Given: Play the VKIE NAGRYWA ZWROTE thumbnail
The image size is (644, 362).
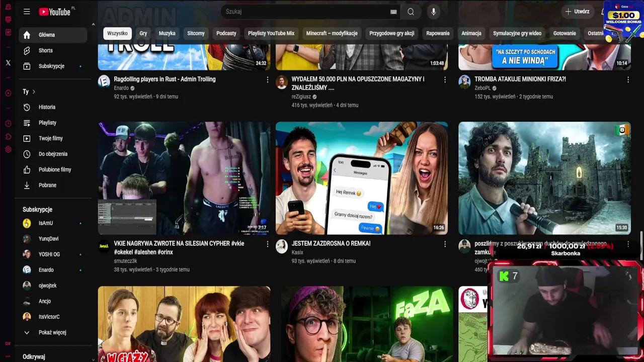Looking at the screenshot, I should (184, 178).
